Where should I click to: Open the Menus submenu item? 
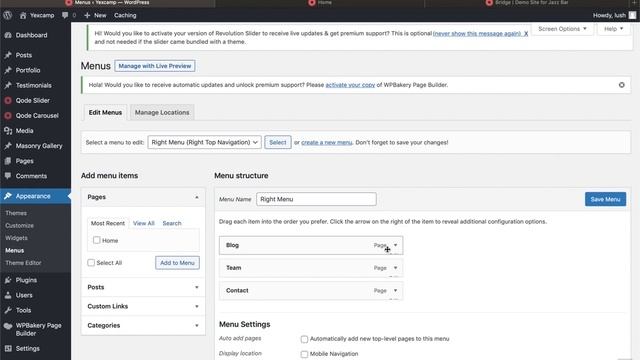coord(15,251)
